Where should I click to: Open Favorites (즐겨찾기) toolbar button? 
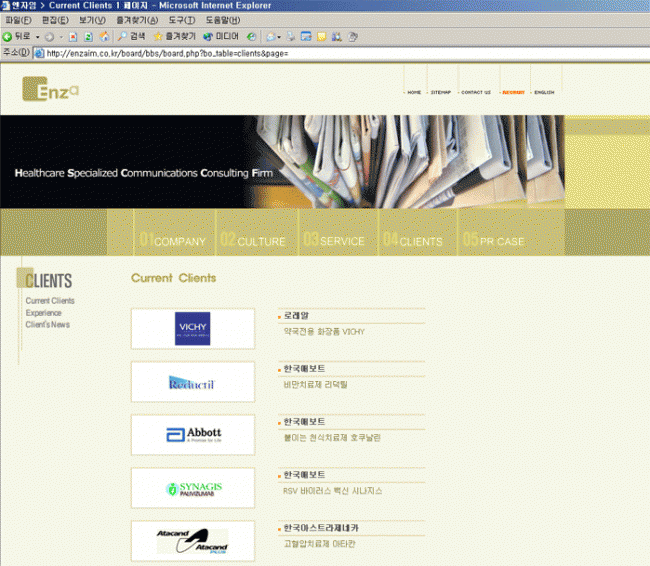[173, 36]
